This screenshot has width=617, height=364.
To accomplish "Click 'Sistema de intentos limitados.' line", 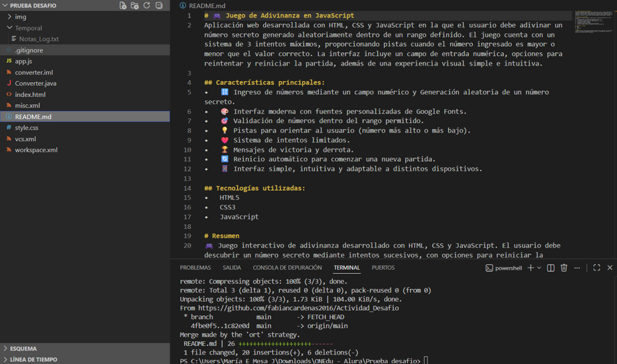I will [291, 141].
